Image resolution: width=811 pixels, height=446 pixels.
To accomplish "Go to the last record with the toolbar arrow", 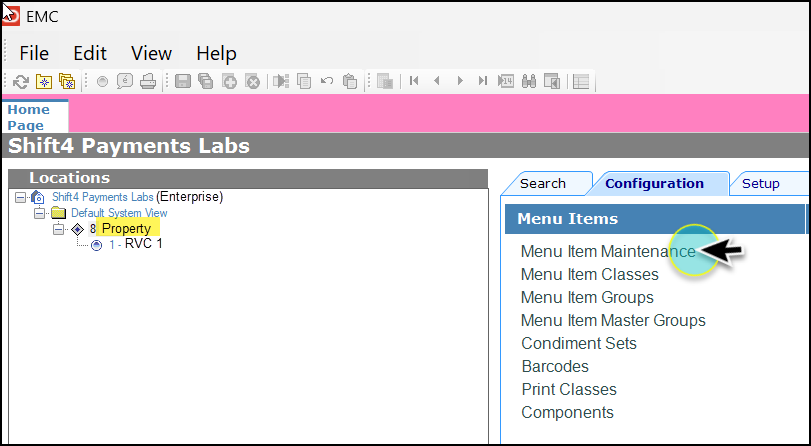I will coord(483,81).
